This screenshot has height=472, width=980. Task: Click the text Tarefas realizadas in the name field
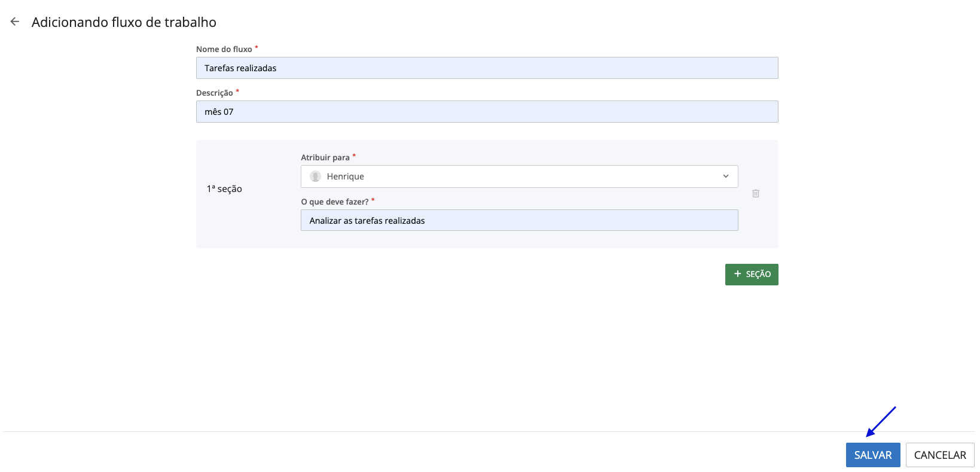(240, 68)
